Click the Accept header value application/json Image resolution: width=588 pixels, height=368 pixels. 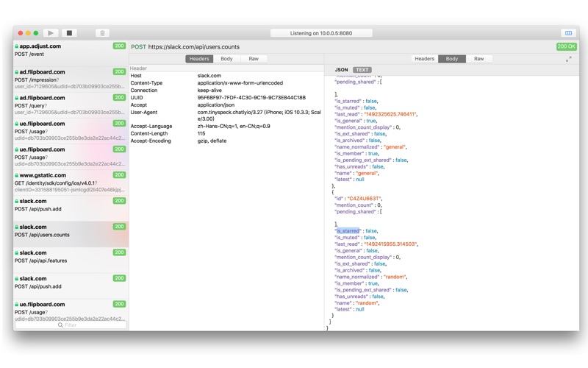[x=216, y=105]
